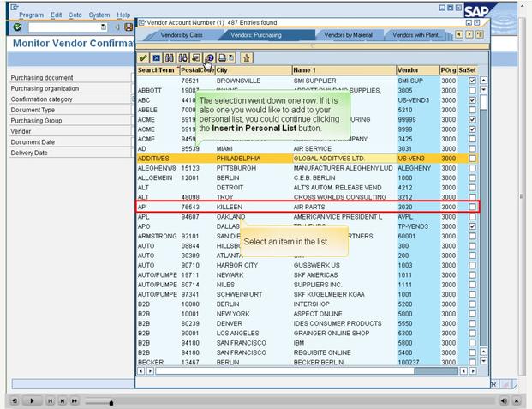532x409 pixels.
Task: Switch to Vendors by Class tab
Action: tap(182, 35)
